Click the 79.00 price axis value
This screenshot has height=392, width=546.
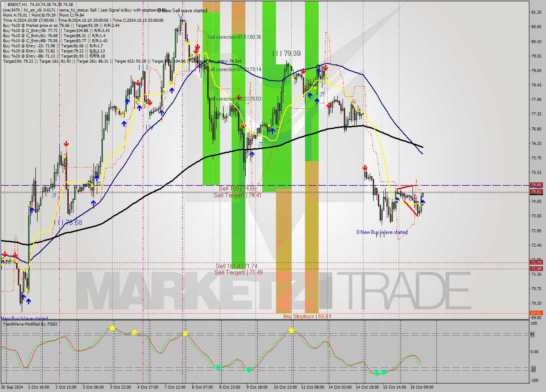536,71
